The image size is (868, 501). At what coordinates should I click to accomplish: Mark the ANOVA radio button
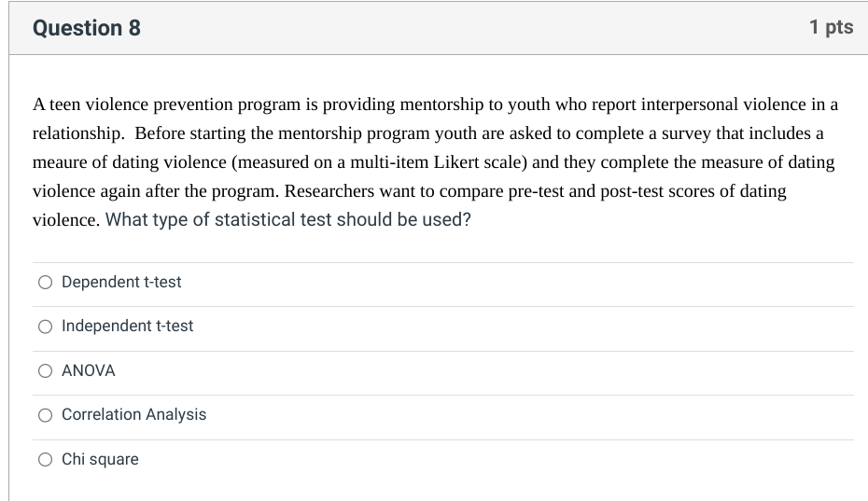[x=45, y=371]
